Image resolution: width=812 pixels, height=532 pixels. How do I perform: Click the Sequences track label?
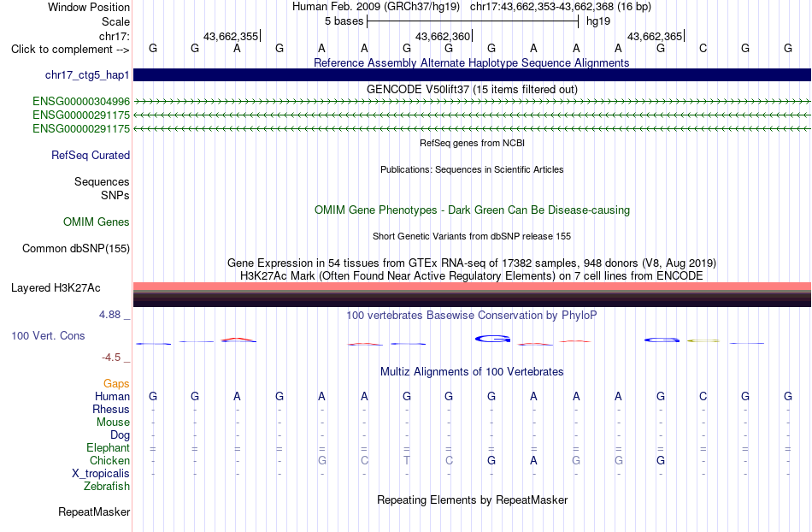click(x=102, y=182)
